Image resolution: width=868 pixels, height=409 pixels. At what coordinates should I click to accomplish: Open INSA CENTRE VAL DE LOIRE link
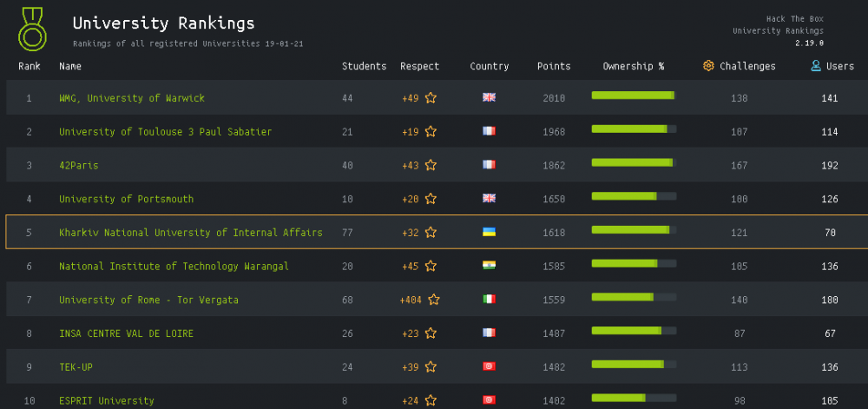pyautogui.click(x=126, y=333)
